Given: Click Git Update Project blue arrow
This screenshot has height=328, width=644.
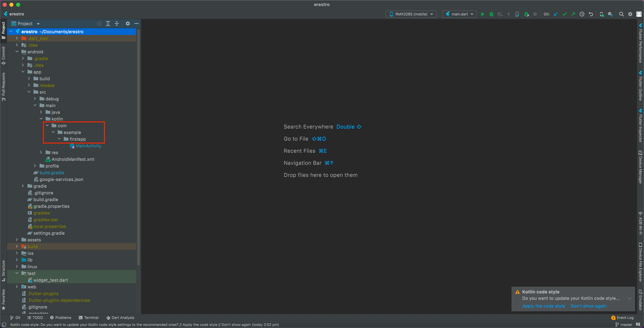Looking at the screenshot, I should 556,14.
